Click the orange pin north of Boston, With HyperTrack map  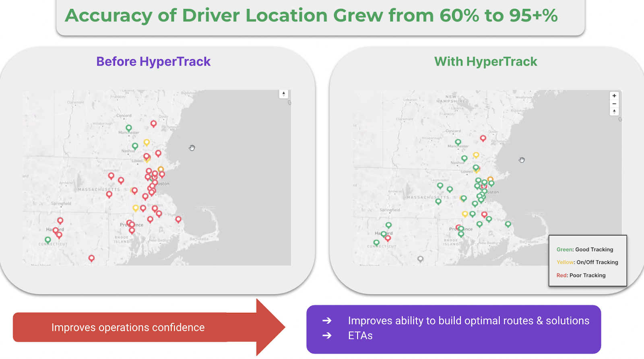click(x=490, y=179)
